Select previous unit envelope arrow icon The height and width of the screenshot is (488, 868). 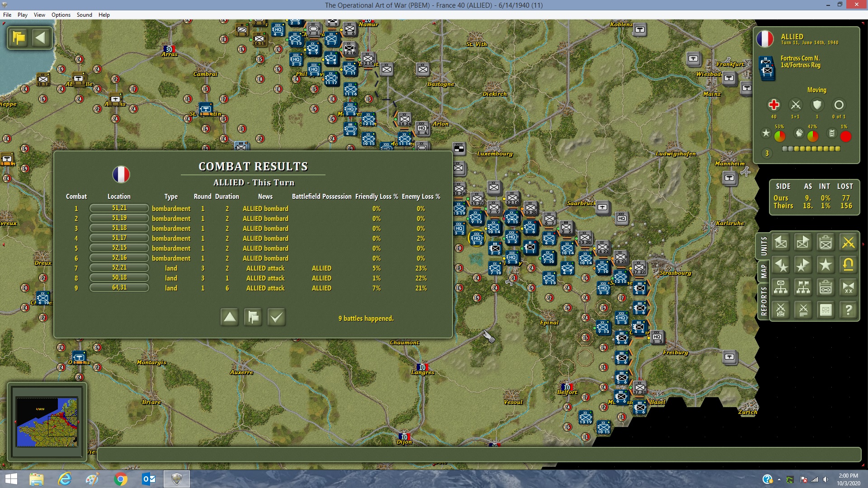[781, 243]
